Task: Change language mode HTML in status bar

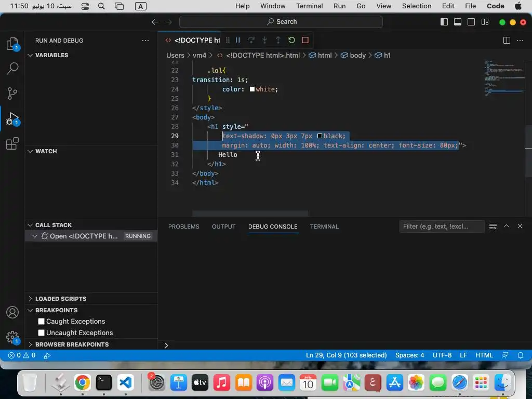Action: pos(484,355)
